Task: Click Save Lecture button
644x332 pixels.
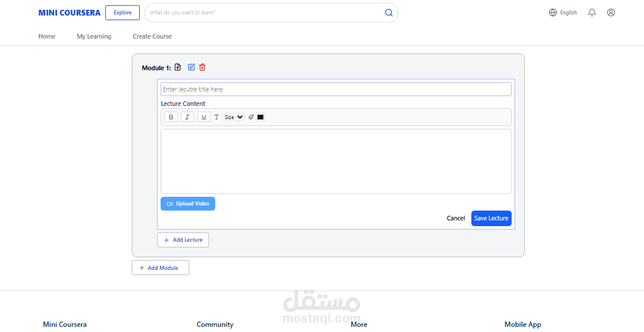Action: (491, 218)
